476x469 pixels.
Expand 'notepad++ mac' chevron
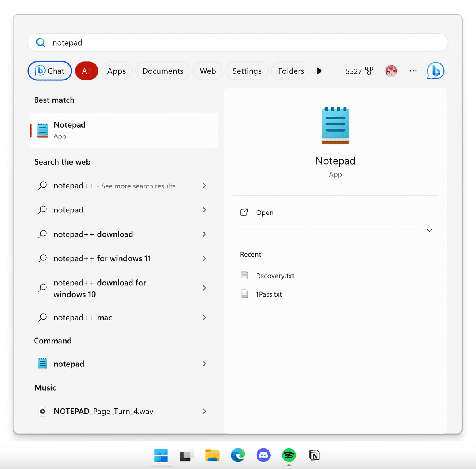click(x=204, y=317)
